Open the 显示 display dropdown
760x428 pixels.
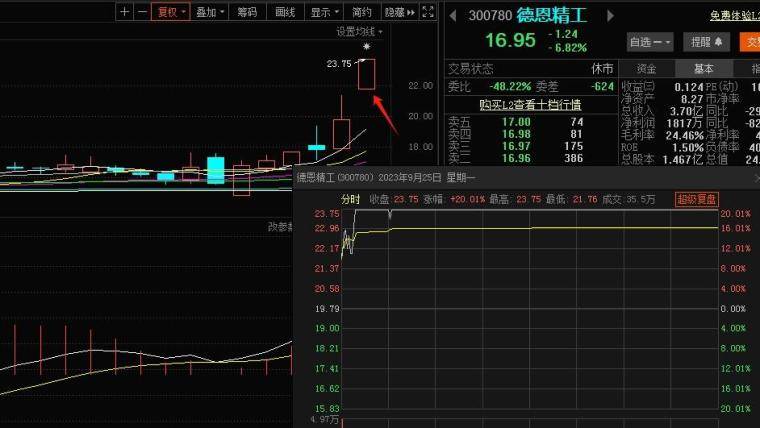pos(324,12)
